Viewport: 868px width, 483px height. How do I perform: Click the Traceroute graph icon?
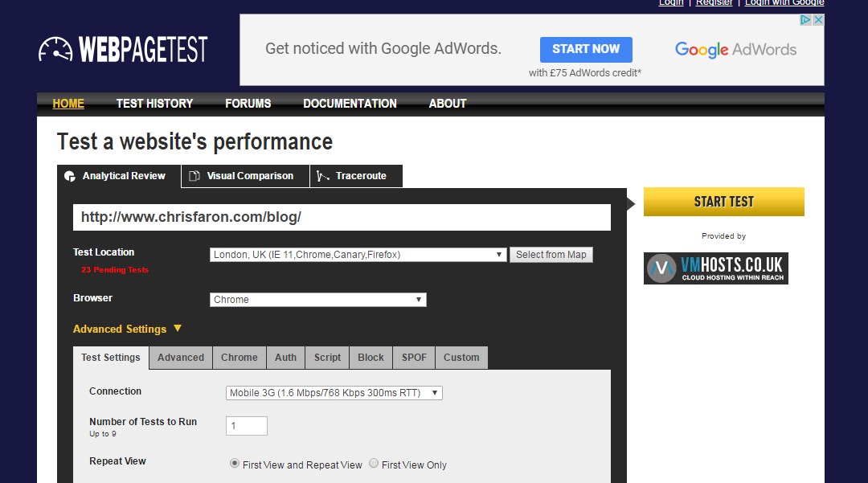[322, 176]
